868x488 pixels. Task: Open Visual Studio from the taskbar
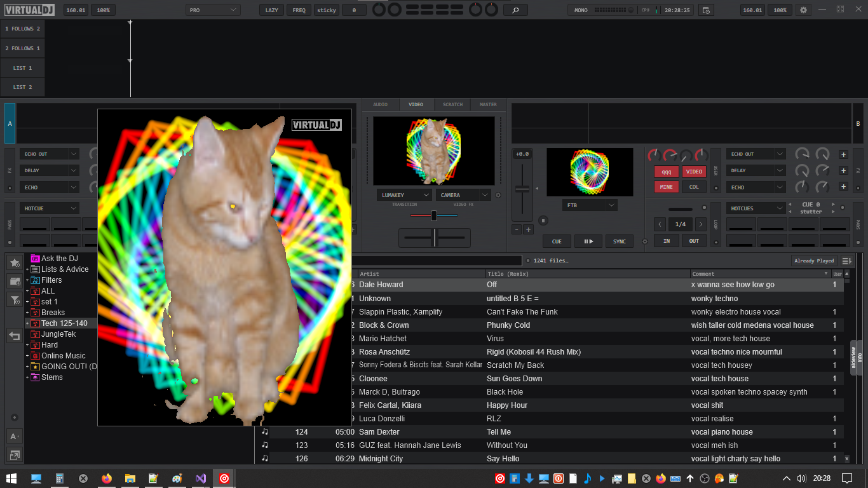click(200, 478)
